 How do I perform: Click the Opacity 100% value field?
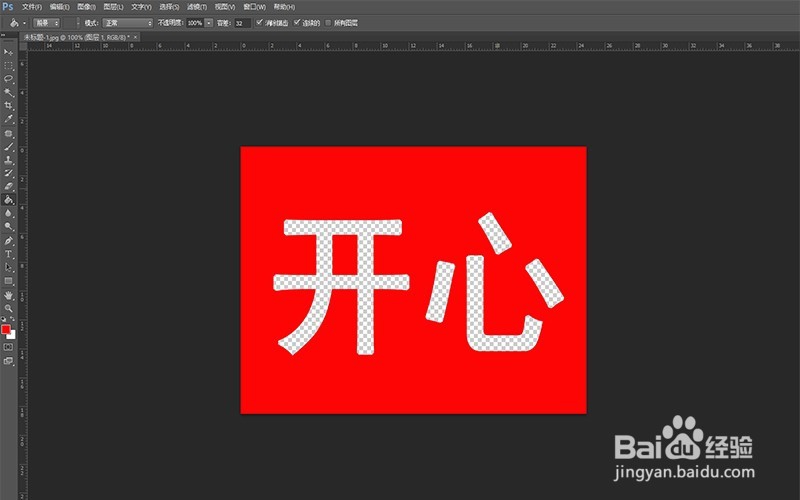pyautogui.click(x=195, y=23)
